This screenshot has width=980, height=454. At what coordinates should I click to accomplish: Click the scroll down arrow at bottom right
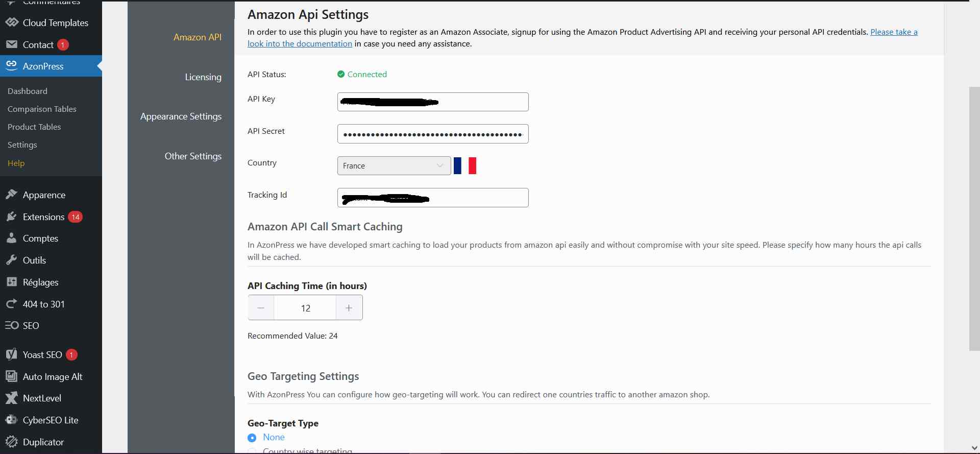(975, 448)
